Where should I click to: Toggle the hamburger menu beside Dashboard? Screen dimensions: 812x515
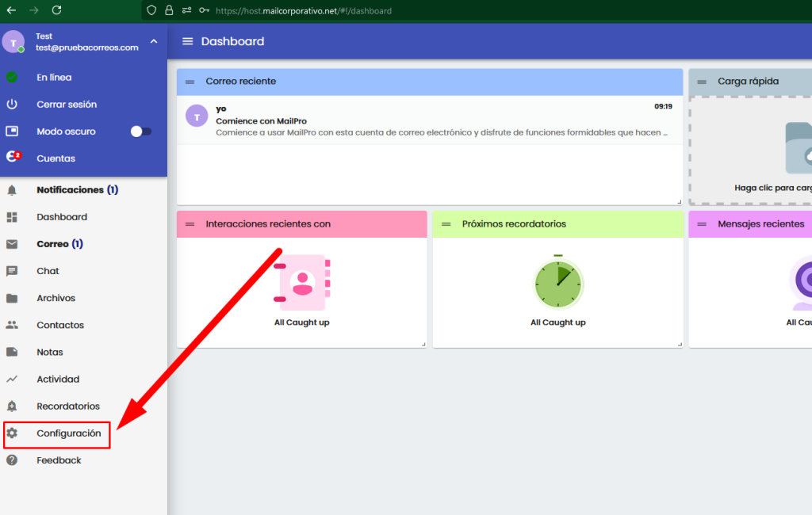187,41
